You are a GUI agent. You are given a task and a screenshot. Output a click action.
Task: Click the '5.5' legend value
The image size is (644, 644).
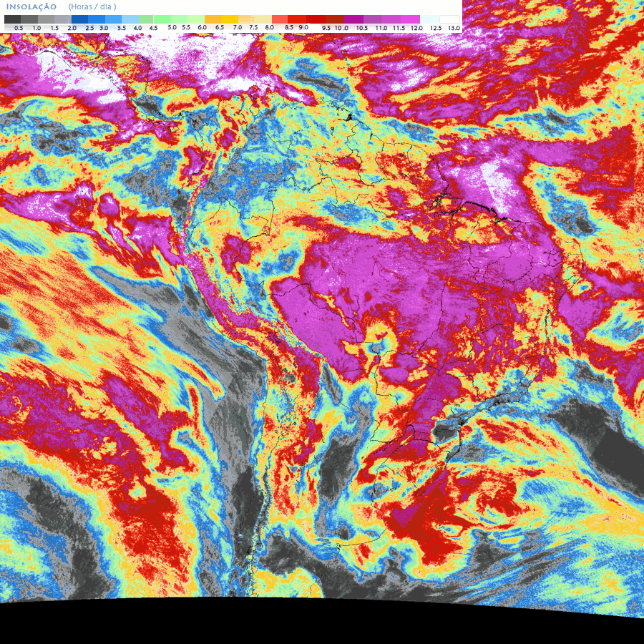click(187, 27)
